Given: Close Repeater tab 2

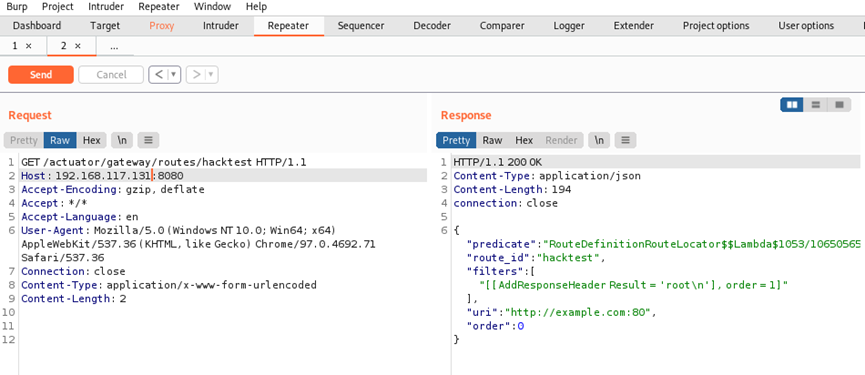Looking at the screenshot, I should (78, 46).
